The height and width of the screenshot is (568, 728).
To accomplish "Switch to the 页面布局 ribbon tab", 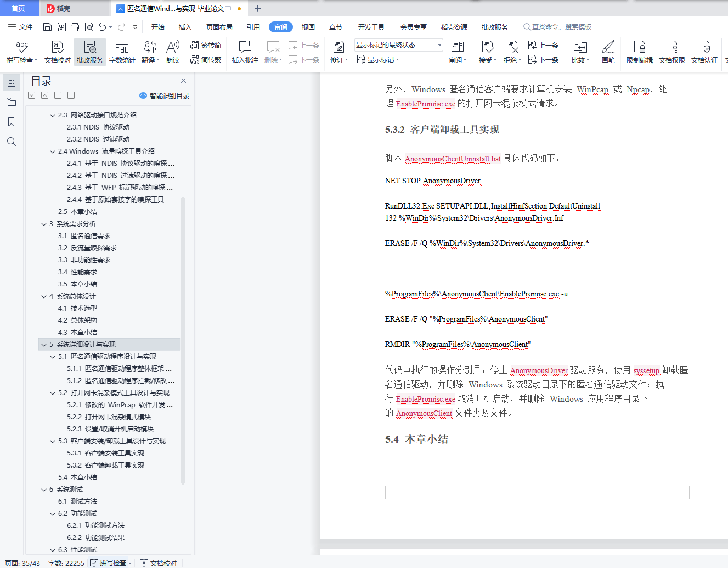I will tap(219, 27).
